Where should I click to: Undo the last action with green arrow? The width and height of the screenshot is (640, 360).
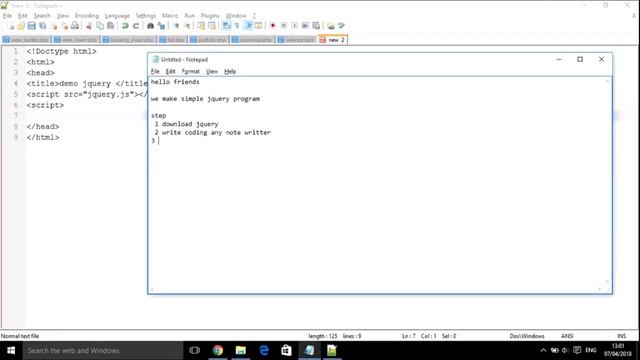click(x=125, y=26)
